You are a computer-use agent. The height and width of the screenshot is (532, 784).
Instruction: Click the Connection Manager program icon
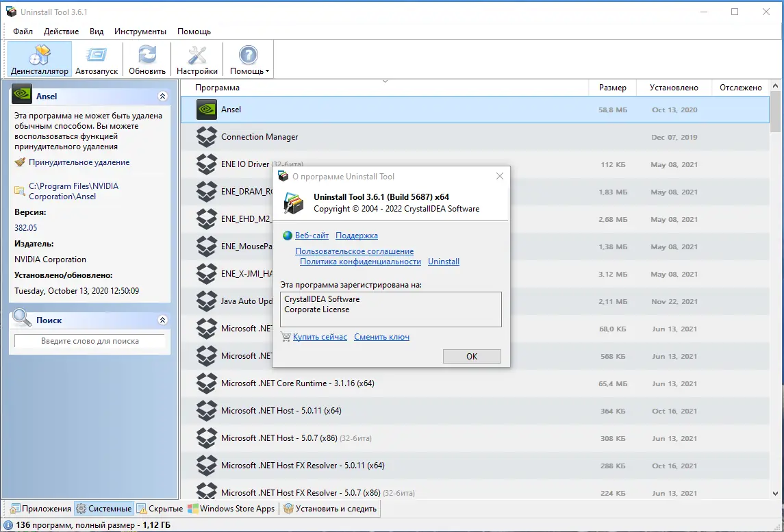click(x=207, y=137)
